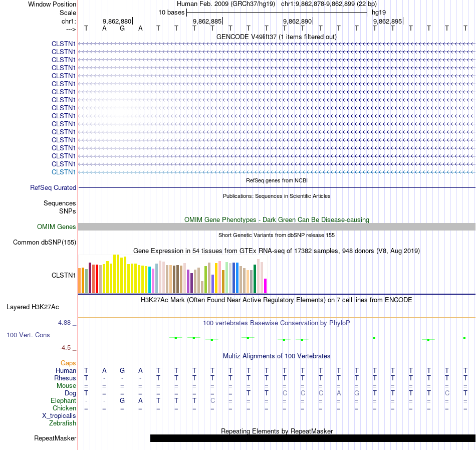The width and height of the screenshot is (476, 450).
Task: Click the 9,862,890 coordinate marker
Action: 298,21
